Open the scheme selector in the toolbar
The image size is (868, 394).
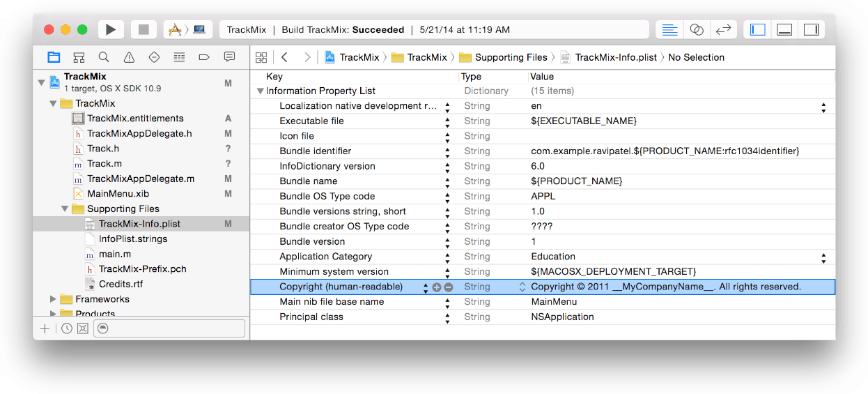point(188,29)
